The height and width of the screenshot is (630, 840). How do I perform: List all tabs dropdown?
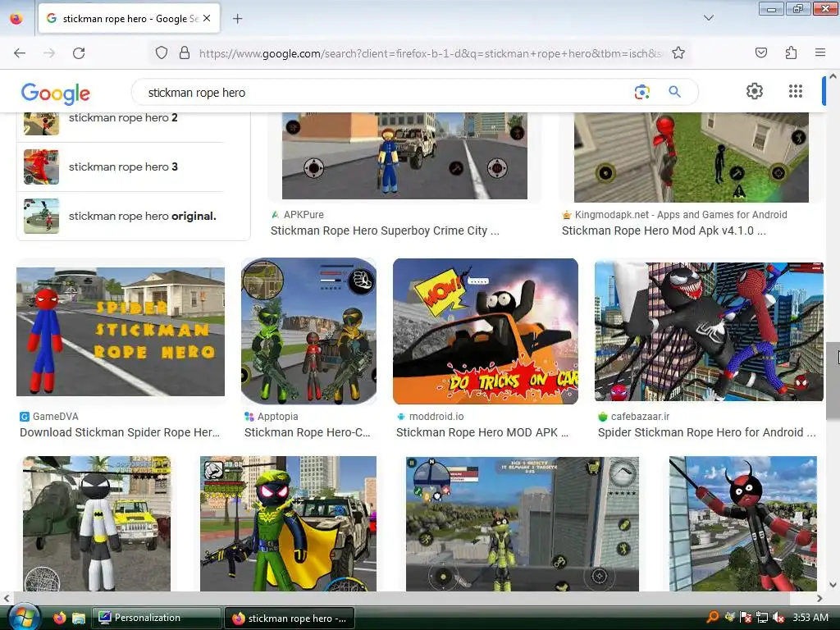click(x=708, y=18)
